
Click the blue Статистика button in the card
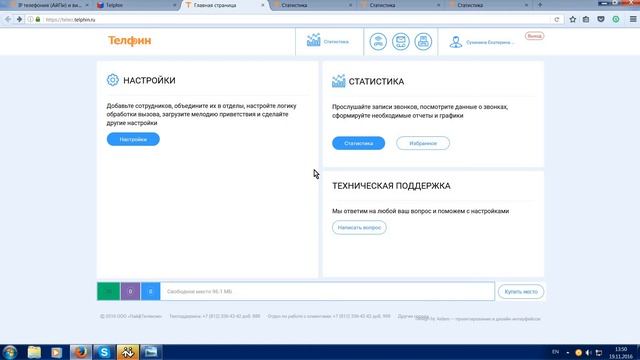click(x=358, y=143)
